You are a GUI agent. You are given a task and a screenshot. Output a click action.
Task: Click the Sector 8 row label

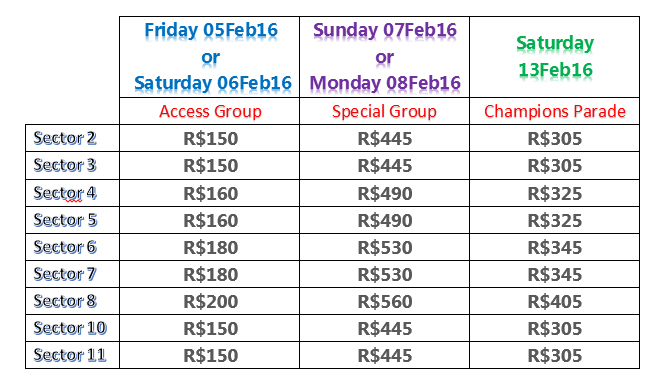72,301
